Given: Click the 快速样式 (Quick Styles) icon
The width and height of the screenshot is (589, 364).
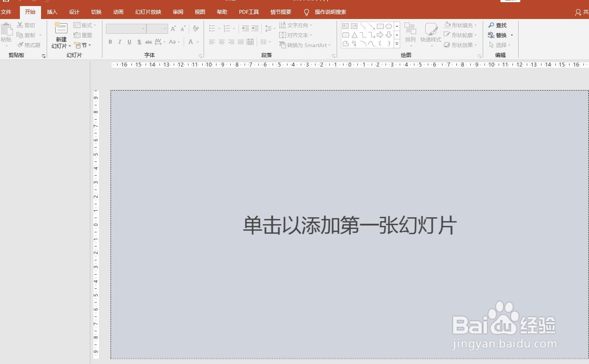Looking at the screenshot, I should [x=431, y=29].
